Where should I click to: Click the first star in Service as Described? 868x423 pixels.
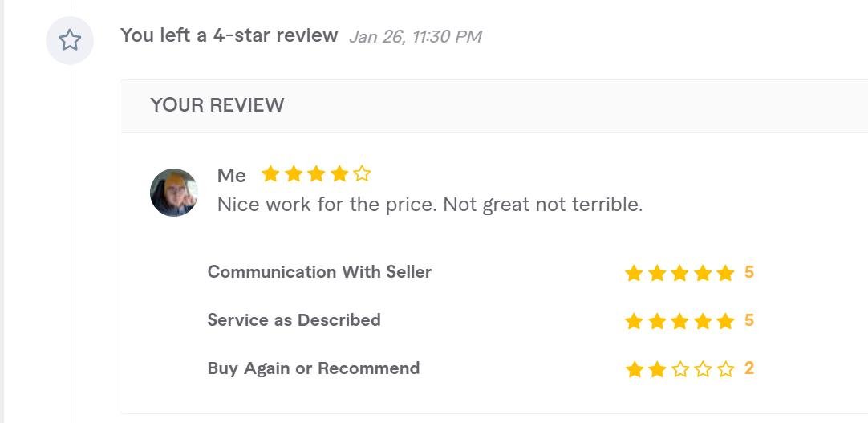point(634,321)
